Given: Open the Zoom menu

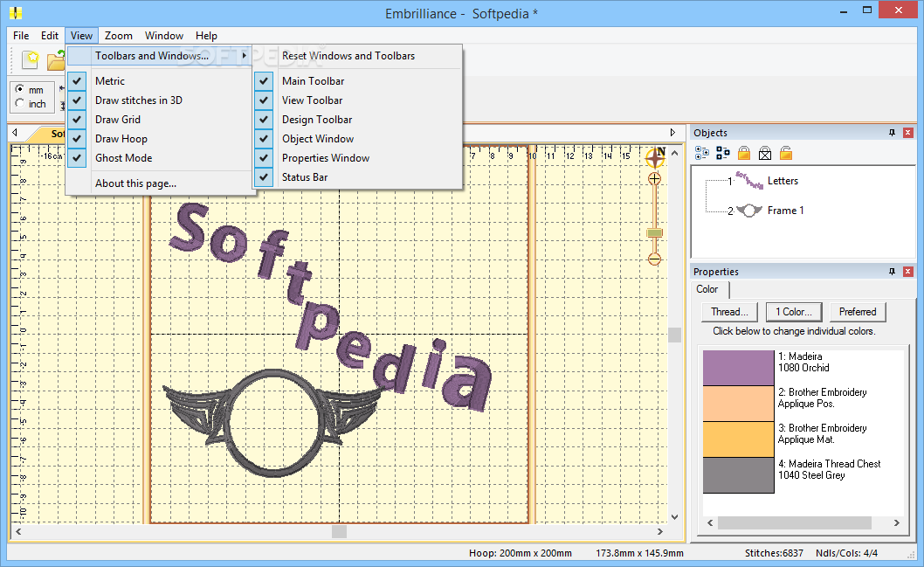Looking at the screenshot, I should pos(119,35).
